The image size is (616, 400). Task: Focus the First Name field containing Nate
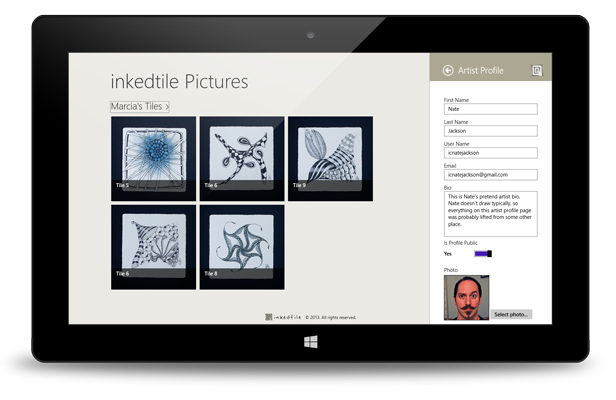click(x=491, y=109)
